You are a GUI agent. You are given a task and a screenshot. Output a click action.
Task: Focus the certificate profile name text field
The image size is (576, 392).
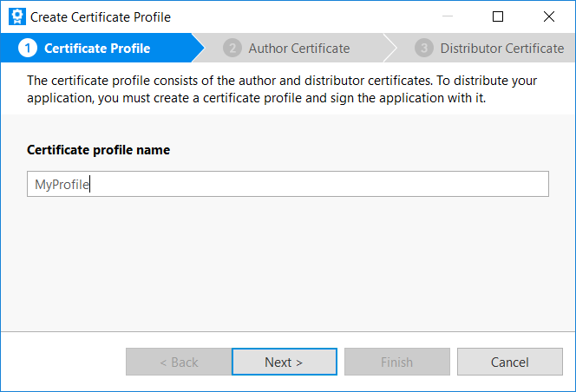(x=287, y=184)
